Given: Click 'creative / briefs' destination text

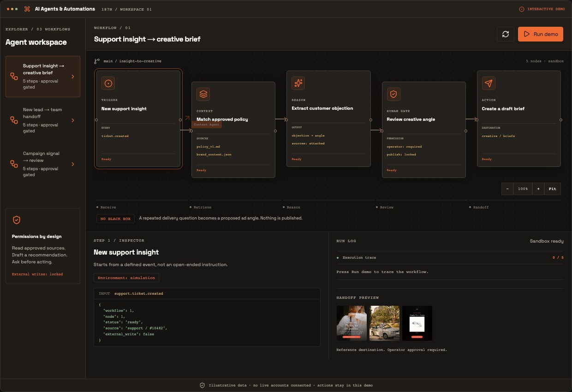Looking at the screenshot, I should click(x=498, y=136).
